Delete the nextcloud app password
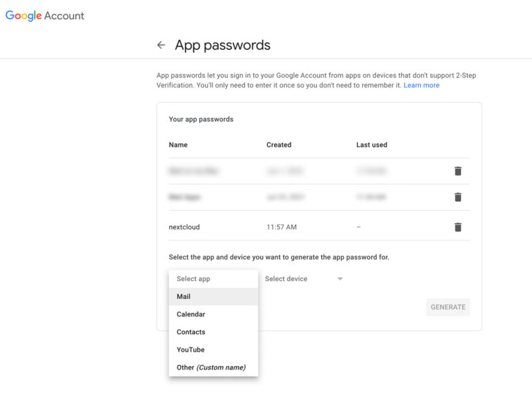The image size is (532, 398). tap(458, 227)
